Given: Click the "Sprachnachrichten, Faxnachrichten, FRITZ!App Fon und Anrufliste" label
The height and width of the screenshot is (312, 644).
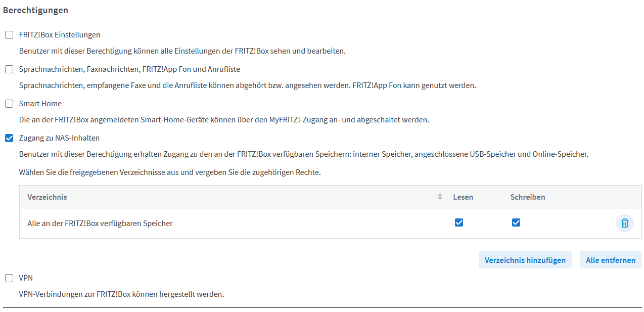Looking at the screenshot, I should click(x=129, y=69).
